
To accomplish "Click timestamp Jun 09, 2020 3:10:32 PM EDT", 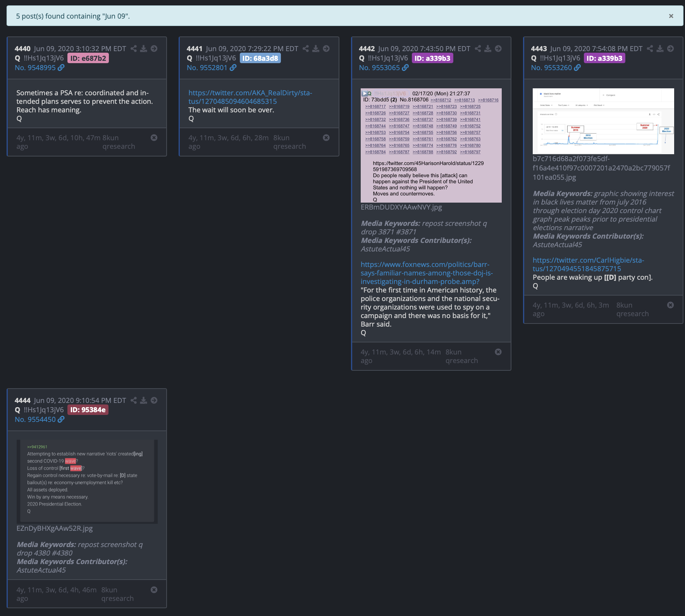I will point(80,48).
